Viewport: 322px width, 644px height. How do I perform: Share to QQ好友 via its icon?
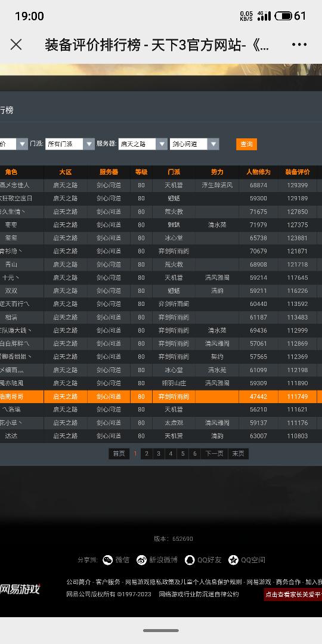(x=190, y=560)
